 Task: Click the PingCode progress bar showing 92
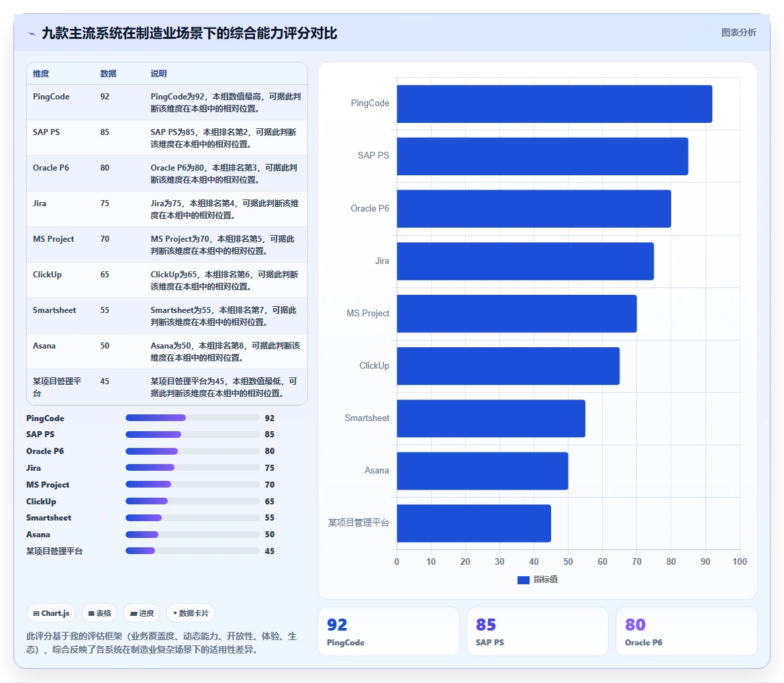pyautogui.click(x=193, y=418)
